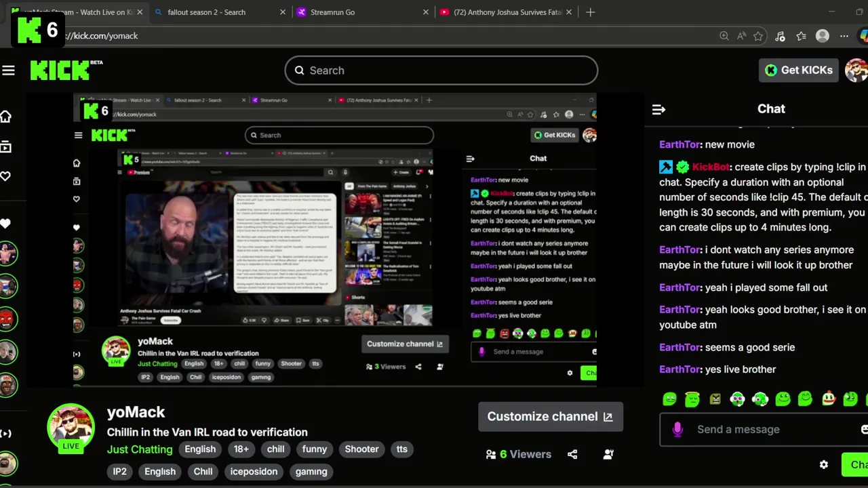The width and height of the screenshot is (868, 488).
Task: Select the IP2 tag
Action: 119,472
